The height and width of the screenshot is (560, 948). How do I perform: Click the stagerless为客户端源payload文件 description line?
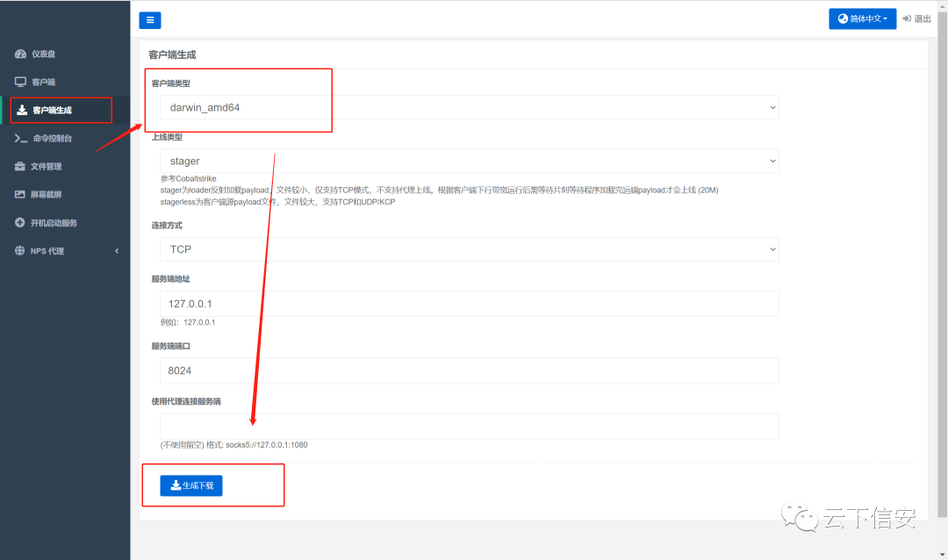coord(277,202)
